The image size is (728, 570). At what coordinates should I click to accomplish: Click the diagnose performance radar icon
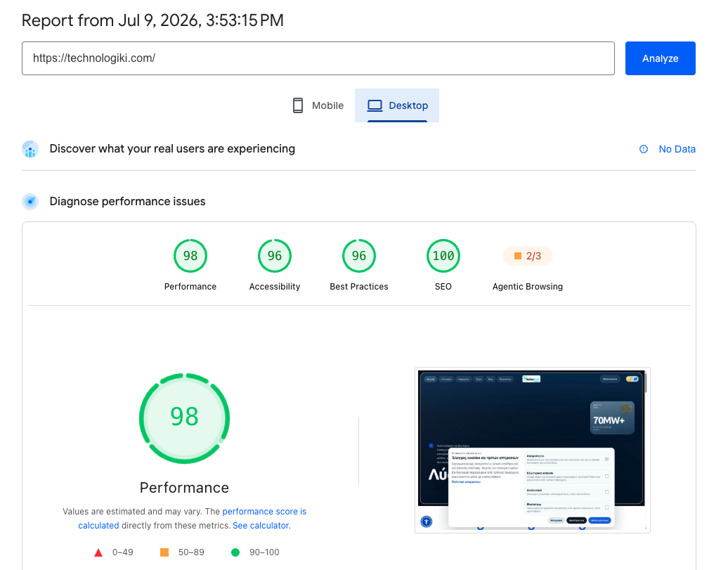[30, 202]
